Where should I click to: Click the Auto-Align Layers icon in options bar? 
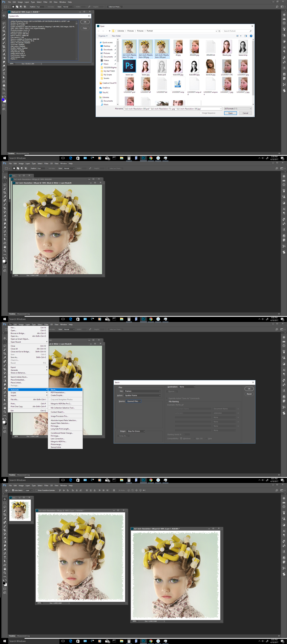click(114, 490)
